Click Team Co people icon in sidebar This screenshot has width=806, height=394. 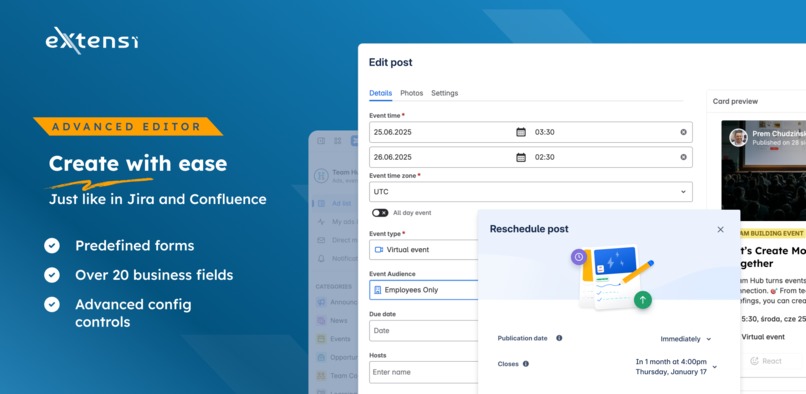(321, 375)
